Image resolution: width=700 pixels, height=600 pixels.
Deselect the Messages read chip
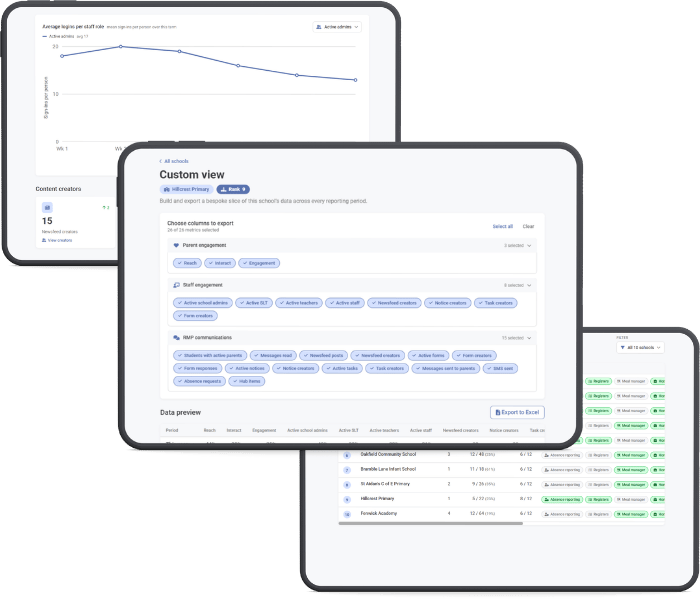[273, 356]
